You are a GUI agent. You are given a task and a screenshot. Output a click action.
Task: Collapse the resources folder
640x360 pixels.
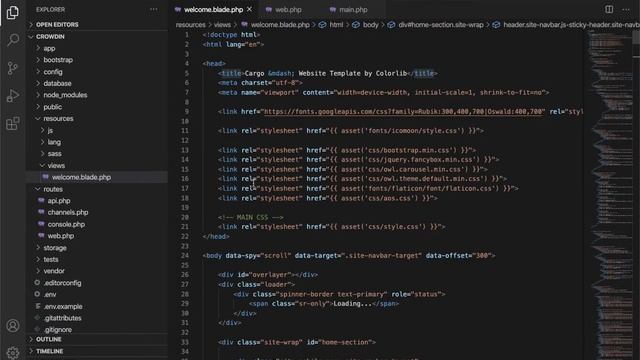pos(58,119)
